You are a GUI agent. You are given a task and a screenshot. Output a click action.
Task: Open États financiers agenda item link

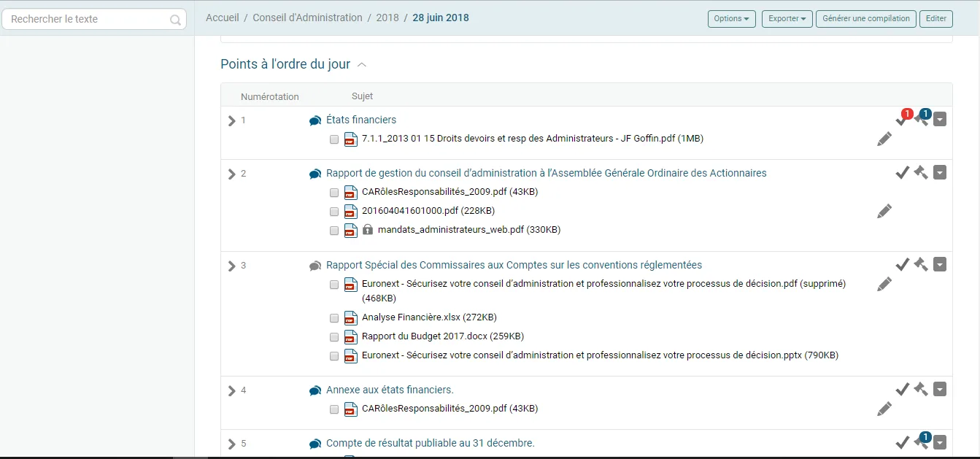click(361, 120)
